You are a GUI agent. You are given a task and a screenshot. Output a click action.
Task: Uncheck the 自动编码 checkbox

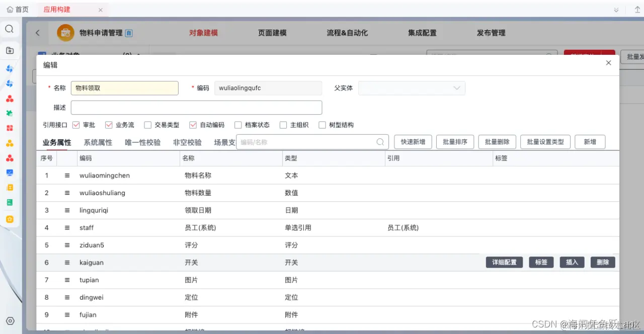point(193,125)
